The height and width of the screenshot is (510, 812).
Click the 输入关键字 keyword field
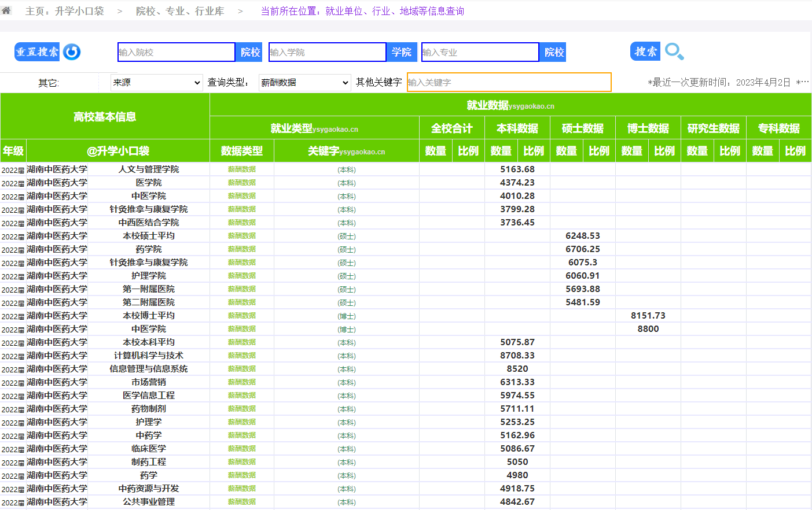[509, 82]
